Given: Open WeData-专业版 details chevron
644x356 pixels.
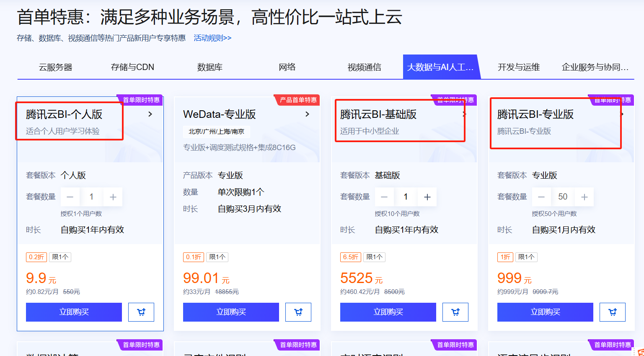Looking at the screenshot, I should pyautogui.click(x=307, y=114).
